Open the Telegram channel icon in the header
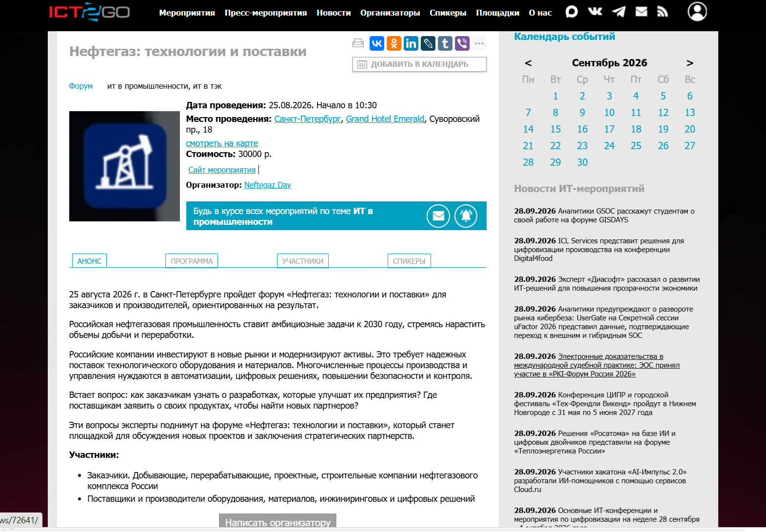The image size is (766, 532). coord(619,12)
